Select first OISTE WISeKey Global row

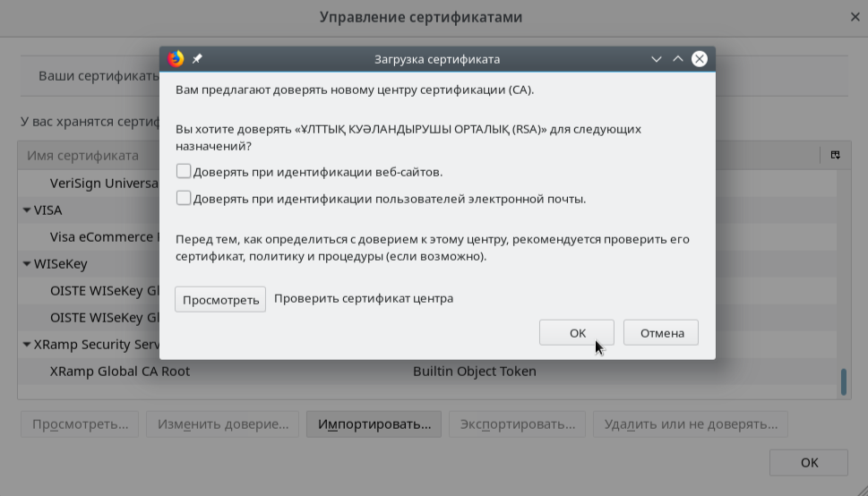pos(89,291)
